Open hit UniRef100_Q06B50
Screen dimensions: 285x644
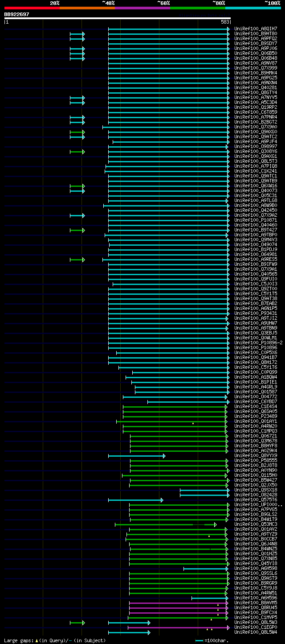(x=256, y=53)
